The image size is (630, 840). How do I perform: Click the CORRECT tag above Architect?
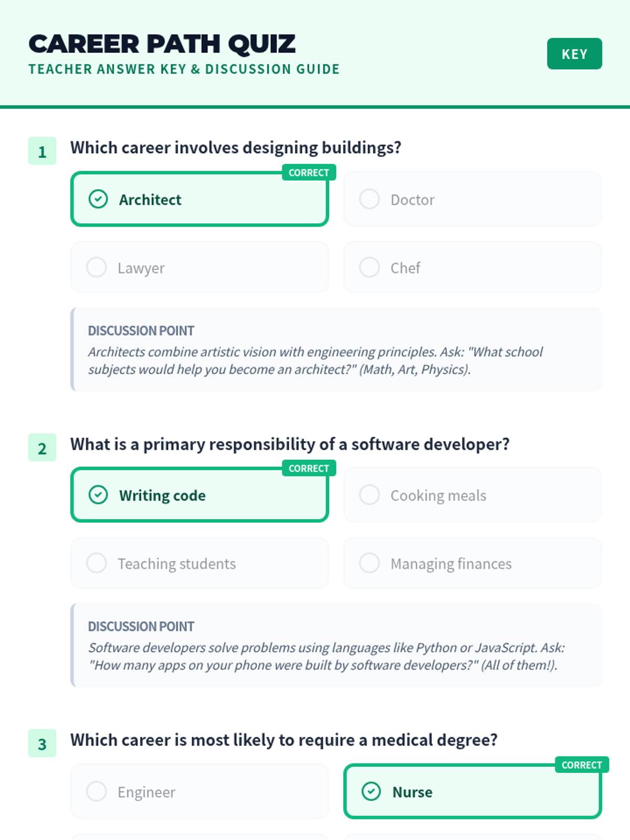[x=309, y=173]
